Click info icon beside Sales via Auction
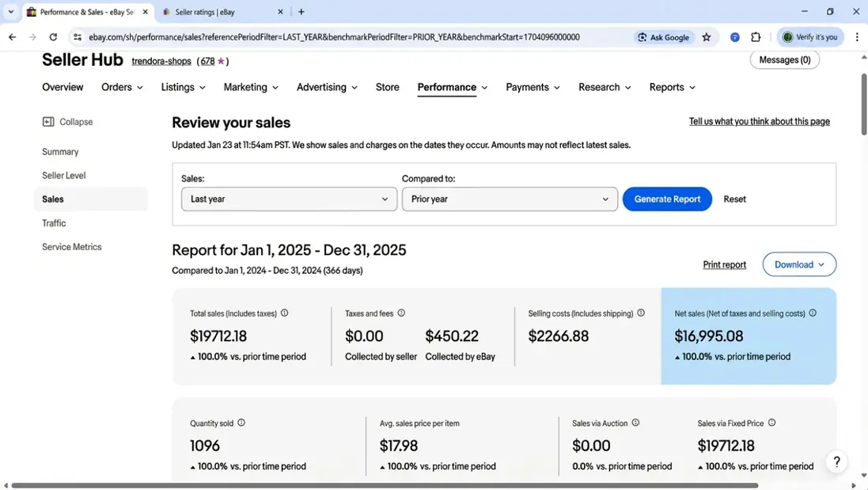Viewport: 868px width, 490px height. point(635,423)
